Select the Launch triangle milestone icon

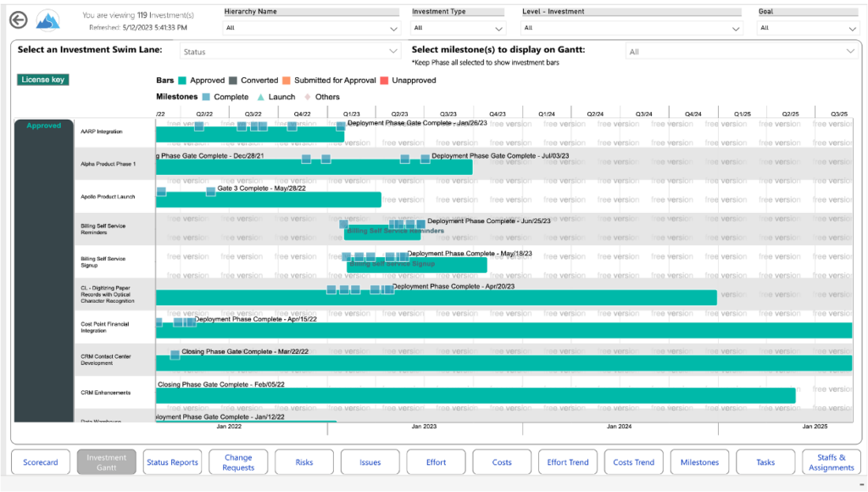point(261,97)
